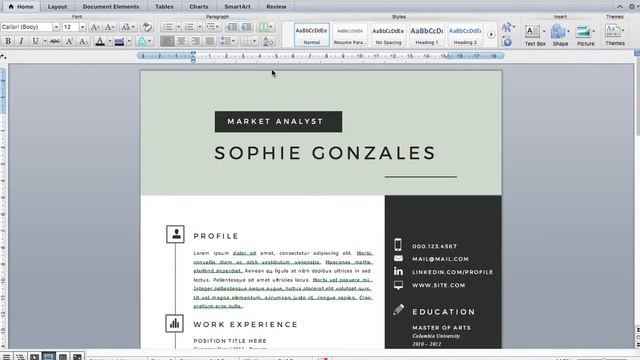This screenshot has height=360, width=640.
Task: Open font size dropdown arrow
Action: pos(82,27)
